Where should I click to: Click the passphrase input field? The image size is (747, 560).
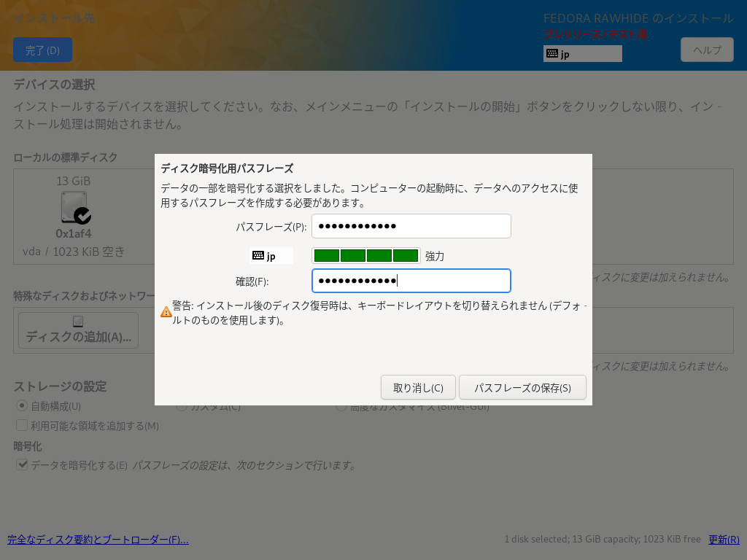click(x=411, y=226)
